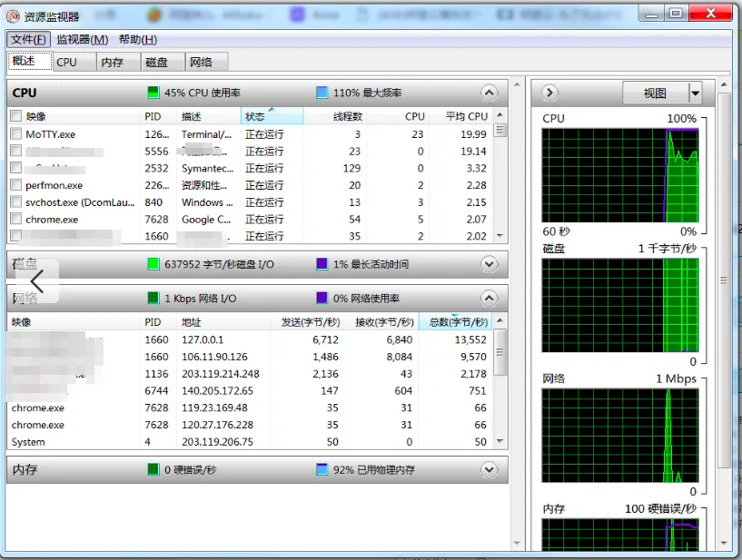Collapse the CPU section
Viewport: 742px width, 560px height.
(x=490, y=93)
